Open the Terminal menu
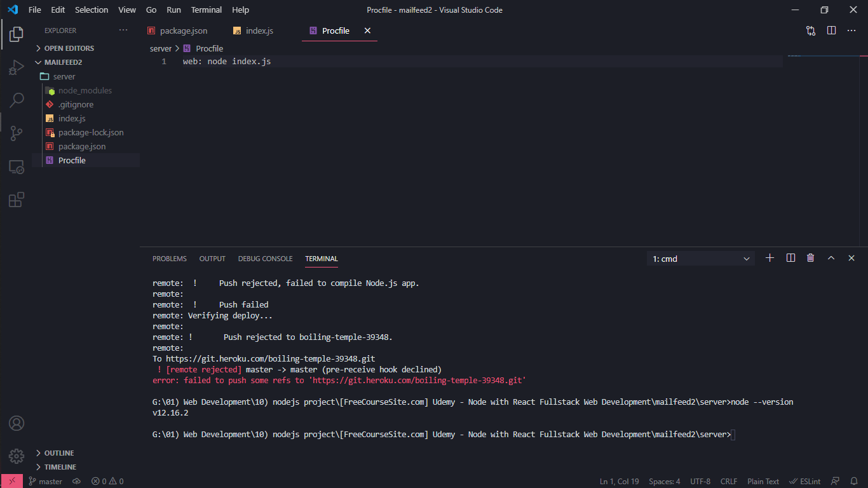Viewport: 868px width, 488px height. [206, 10]
